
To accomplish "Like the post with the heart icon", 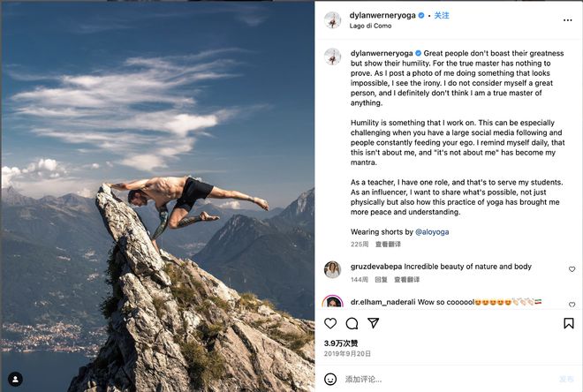I will pos(330,324).
